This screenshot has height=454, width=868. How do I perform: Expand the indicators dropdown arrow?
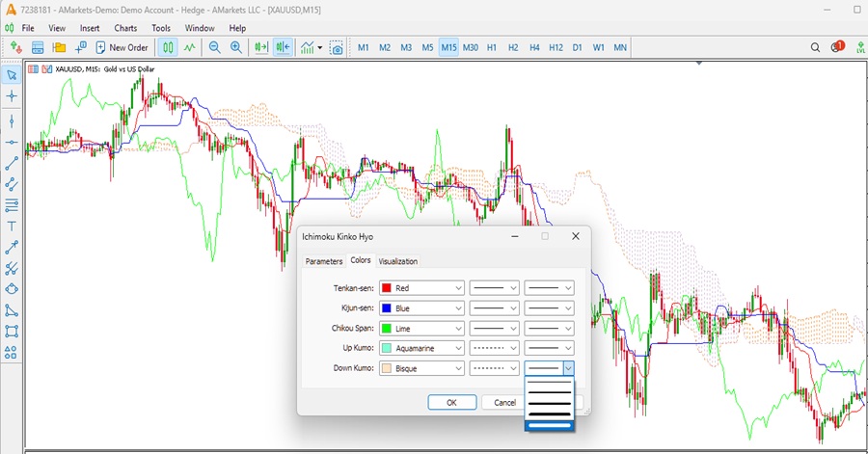(x=320, y=48)
